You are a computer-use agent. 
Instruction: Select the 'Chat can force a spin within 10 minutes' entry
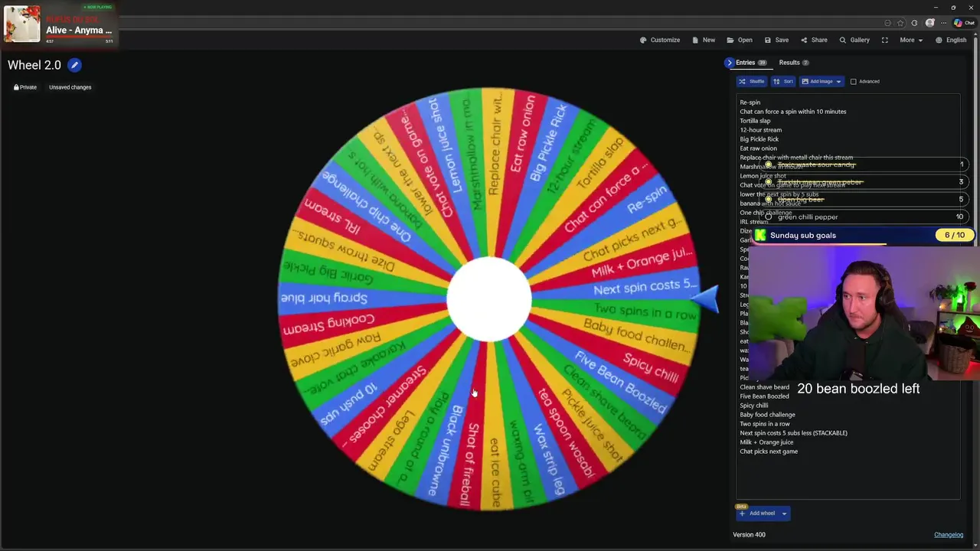tap(793, 112)
